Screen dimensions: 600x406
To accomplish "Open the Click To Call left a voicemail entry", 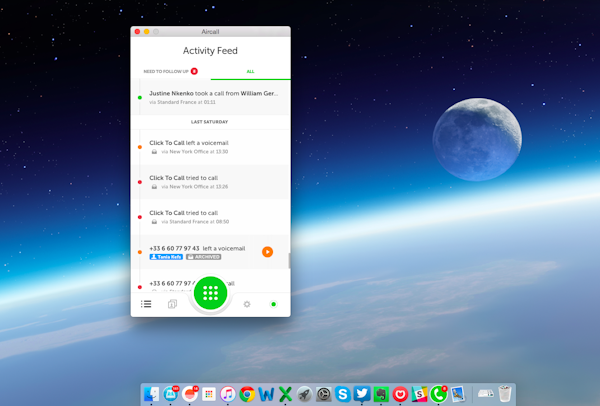I will [x=210, y=147].
